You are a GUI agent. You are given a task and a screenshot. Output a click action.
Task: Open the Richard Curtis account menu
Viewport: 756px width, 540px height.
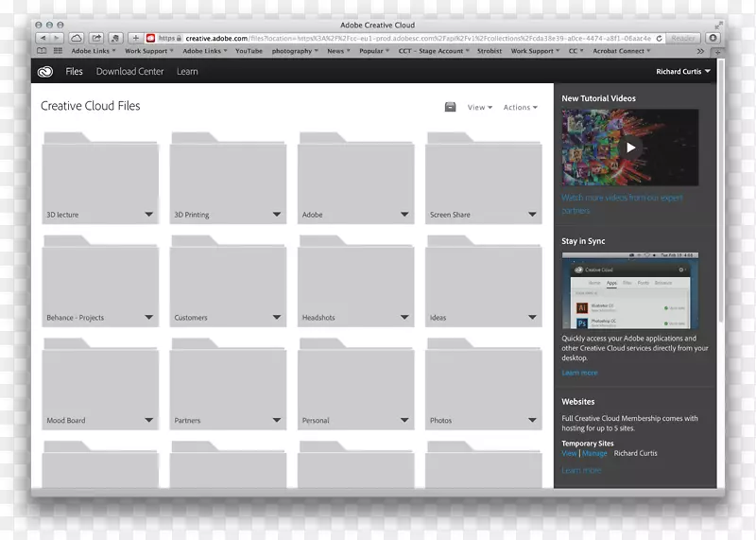pos(683,71)
